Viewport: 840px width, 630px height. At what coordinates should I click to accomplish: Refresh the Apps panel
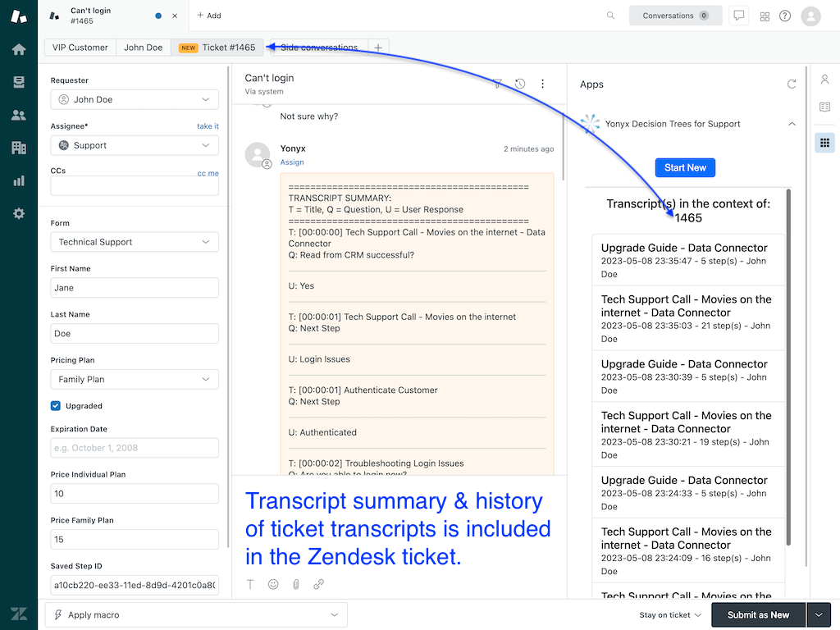[791, 84]
